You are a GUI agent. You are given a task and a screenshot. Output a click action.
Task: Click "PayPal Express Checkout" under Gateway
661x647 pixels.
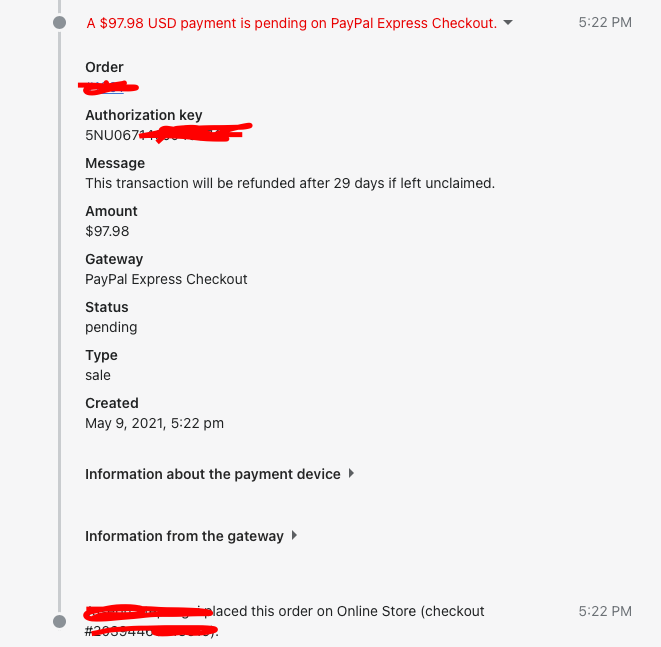166,279
